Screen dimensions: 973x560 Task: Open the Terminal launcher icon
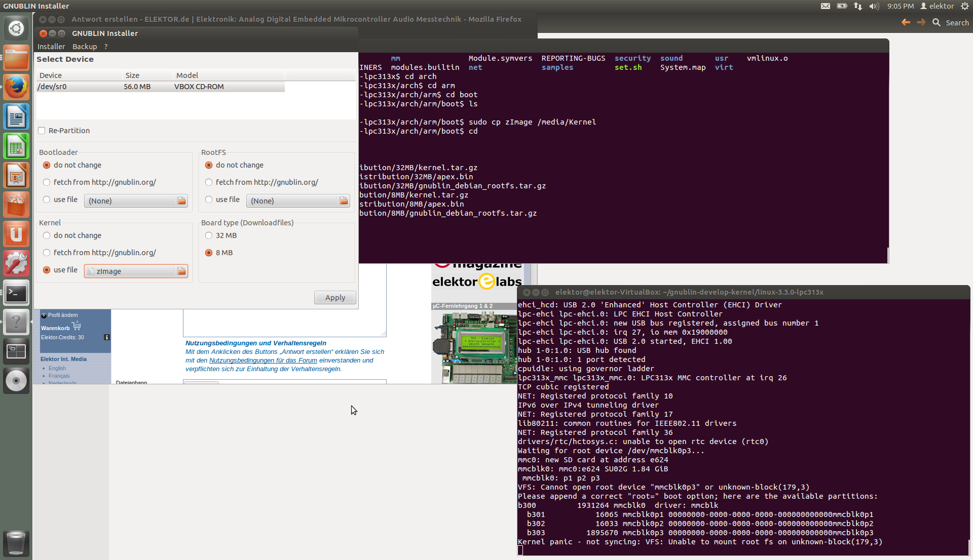click(16, 293)
